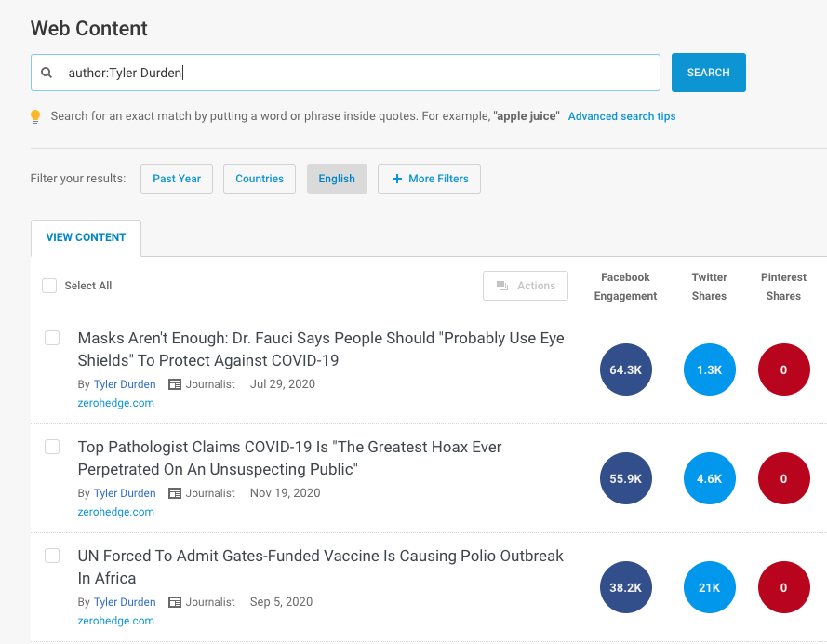827x644 pixels.
Task: Select the UN Forced To Admit article checkbox
Action: pyautogui.click(x=52, y=556)
